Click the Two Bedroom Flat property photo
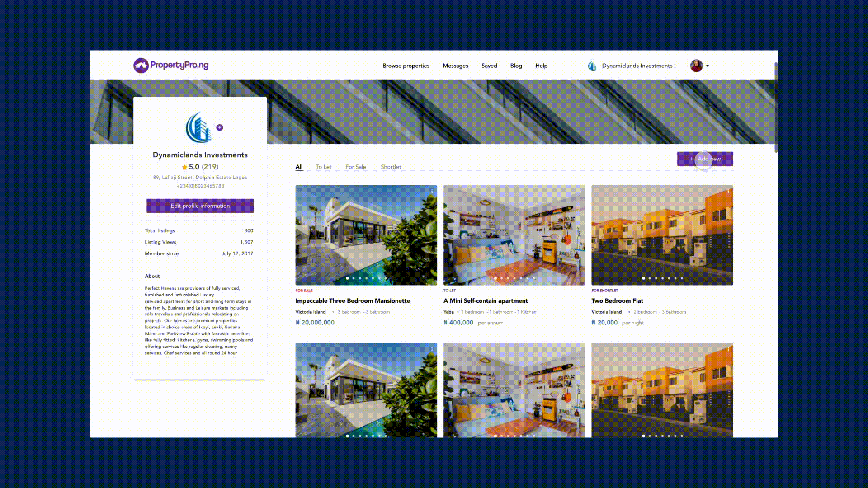The height and width of the screenshot is (488, 868). click(x=662, y=235)
